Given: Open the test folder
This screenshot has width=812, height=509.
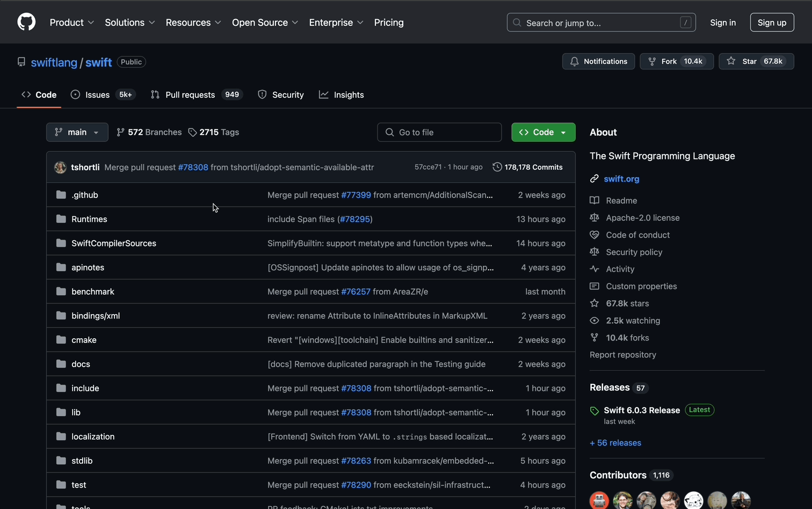Looking at the screenshot, I should tap(78, 485).
